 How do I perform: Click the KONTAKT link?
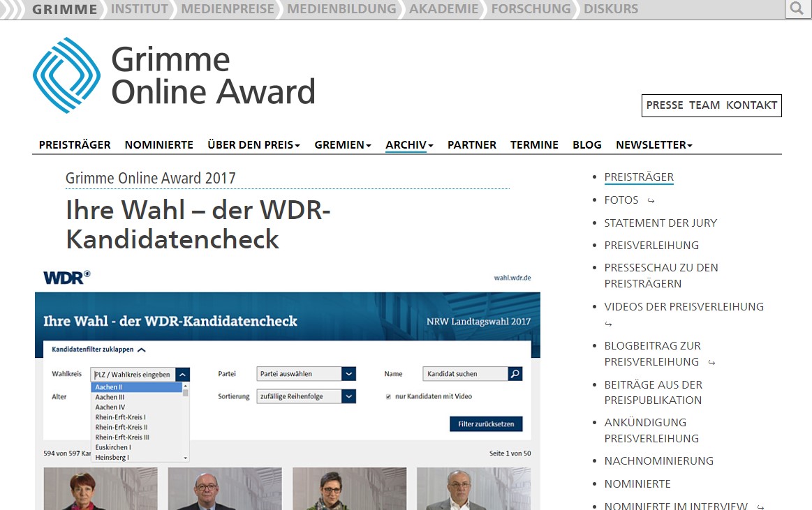751,105
